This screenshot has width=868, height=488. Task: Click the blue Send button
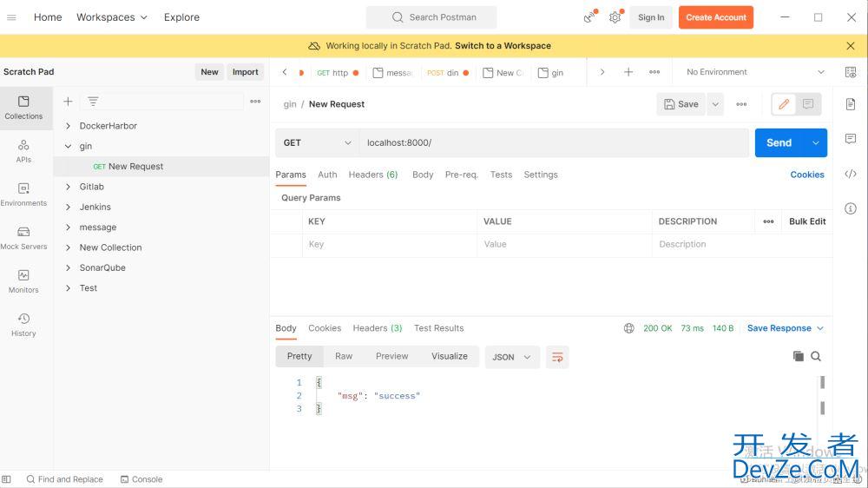click(x=779, y=143)
